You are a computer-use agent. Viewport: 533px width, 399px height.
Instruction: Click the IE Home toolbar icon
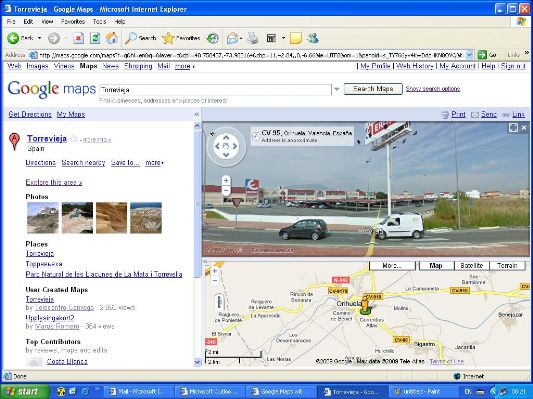coord(112,38)
